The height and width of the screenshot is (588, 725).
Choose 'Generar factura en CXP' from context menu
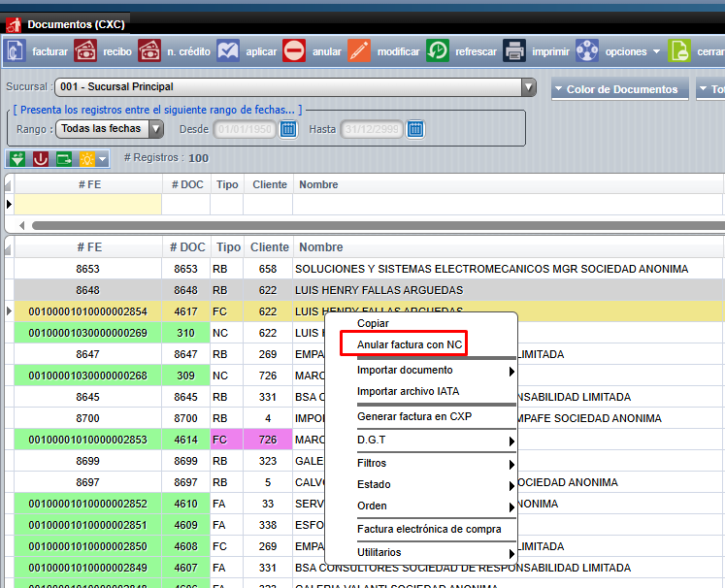click(414, 416)
